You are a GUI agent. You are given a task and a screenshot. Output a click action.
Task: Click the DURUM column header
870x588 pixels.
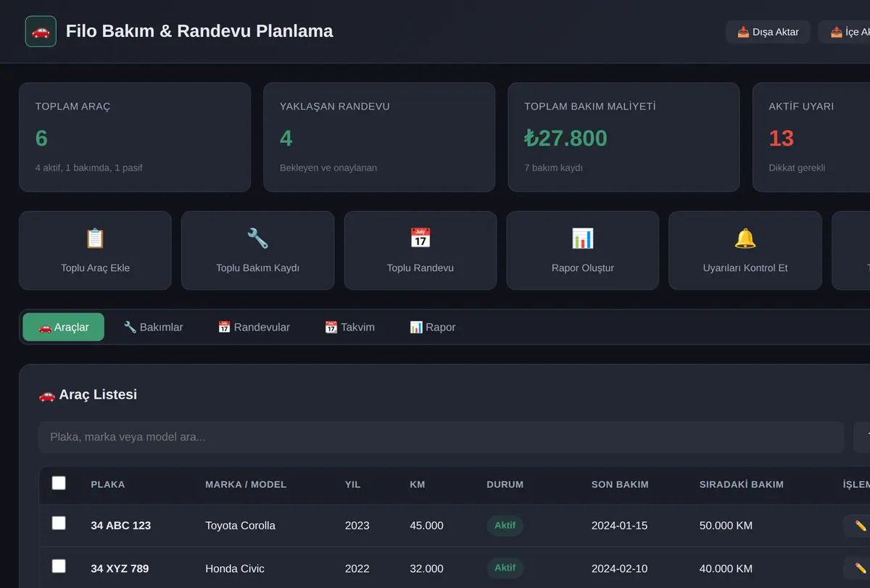coord(505,484)
